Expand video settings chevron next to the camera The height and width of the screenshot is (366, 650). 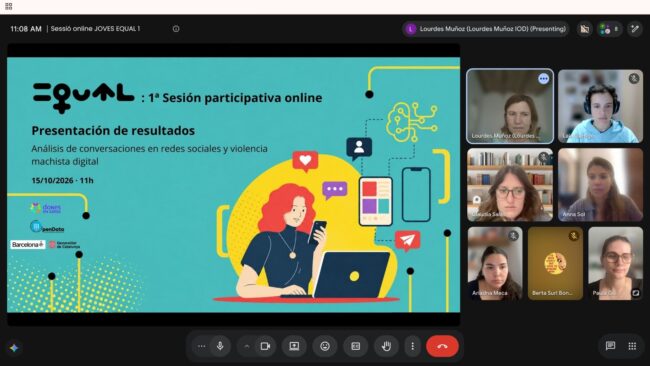[247, 346]
